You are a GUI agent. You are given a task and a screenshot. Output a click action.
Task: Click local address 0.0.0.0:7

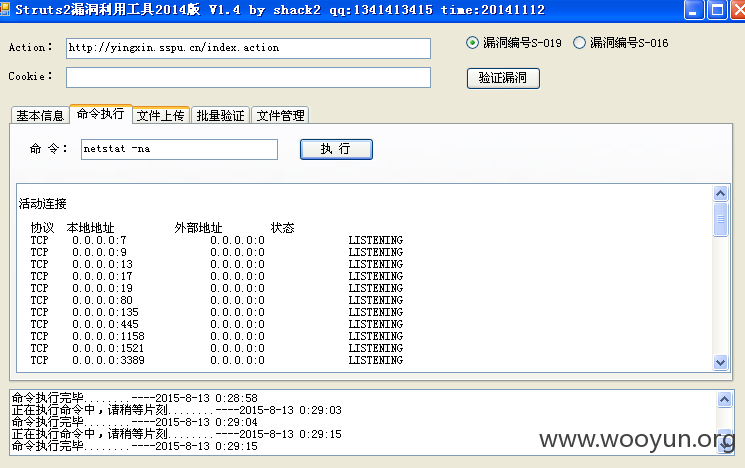click(x=99, y=240)
